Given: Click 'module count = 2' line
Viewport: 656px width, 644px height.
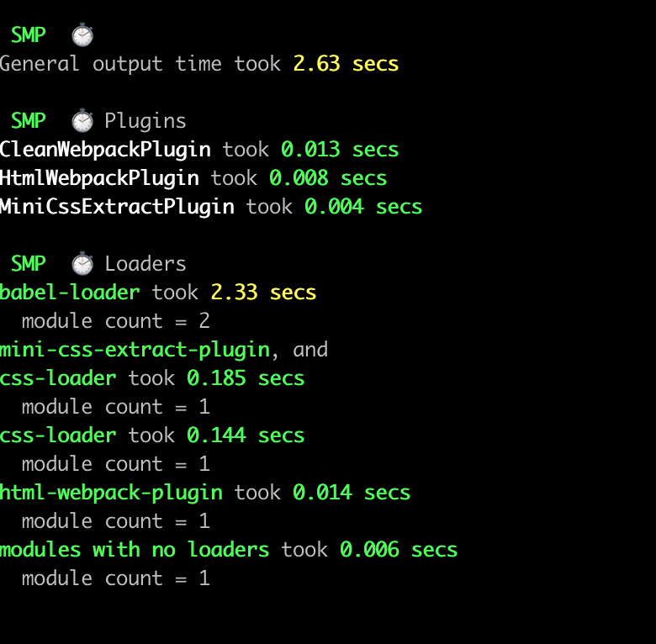Looking at the screenshot, I should [x=116, y=321].
